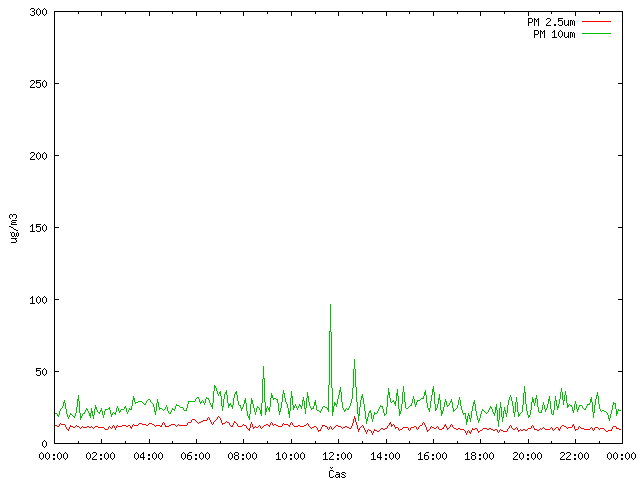
Task: Click the PM 10um legend label
Action: (x=554, y=34)
